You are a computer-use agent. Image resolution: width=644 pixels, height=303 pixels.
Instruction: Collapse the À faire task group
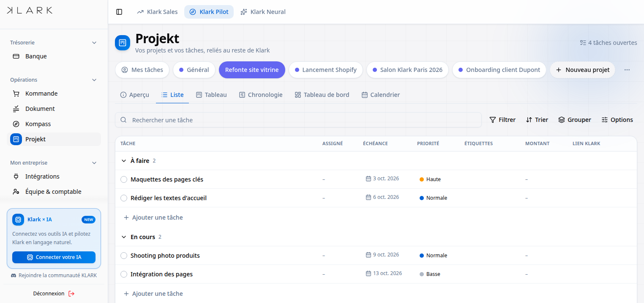point(124,161)
